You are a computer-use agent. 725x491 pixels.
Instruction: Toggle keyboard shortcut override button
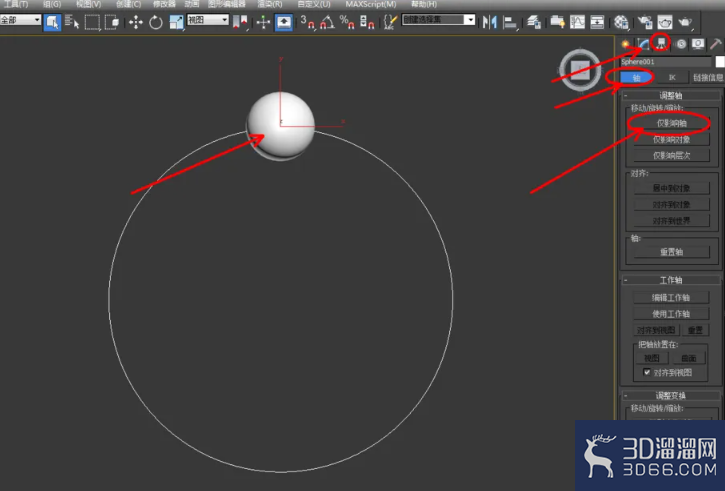point(283,22)
